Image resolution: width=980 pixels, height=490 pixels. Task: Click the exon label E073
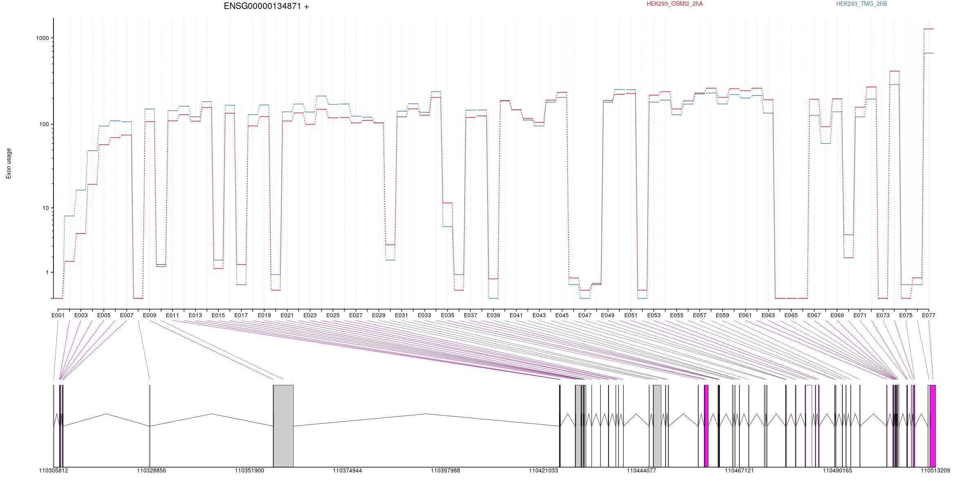click(883, 315)
